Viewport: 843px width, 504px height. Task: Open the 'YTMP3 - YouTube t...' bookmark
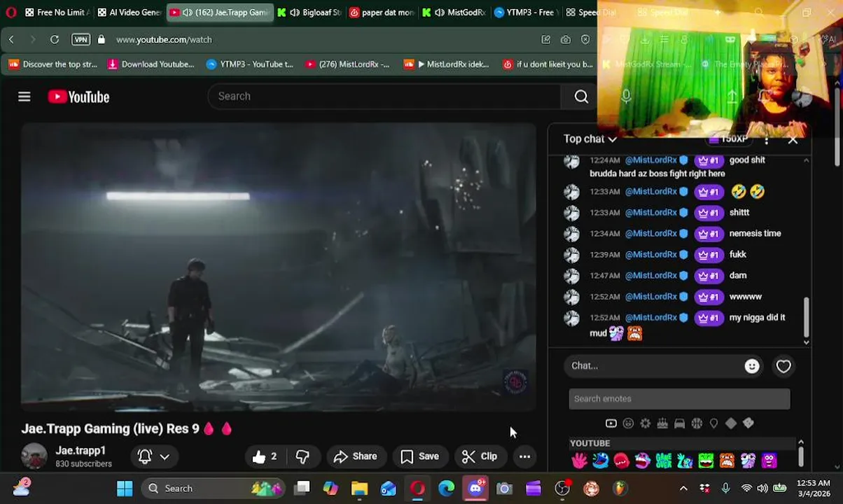tap(250, 64)
